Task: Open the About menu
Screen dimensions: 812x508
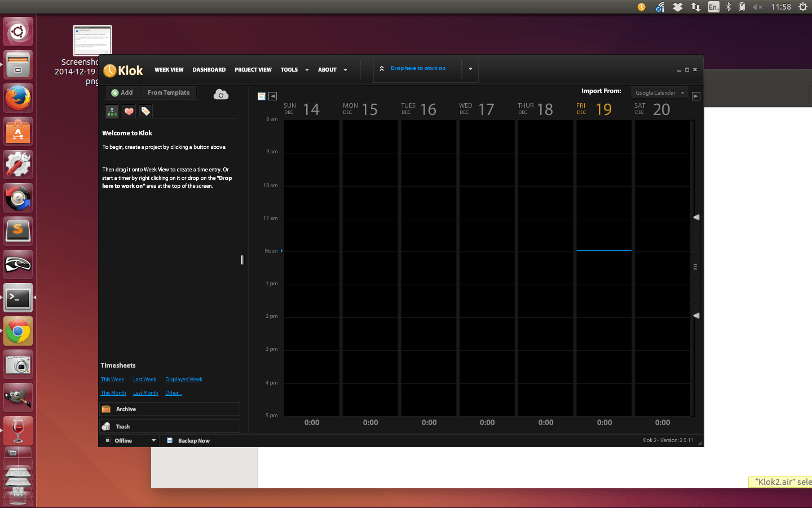Action: click(x=327, y=70)
